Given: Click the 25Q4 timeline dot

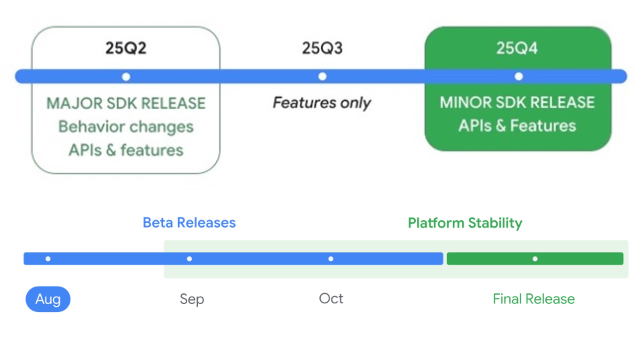Looking at the screenshot, I should coord(519,76).
